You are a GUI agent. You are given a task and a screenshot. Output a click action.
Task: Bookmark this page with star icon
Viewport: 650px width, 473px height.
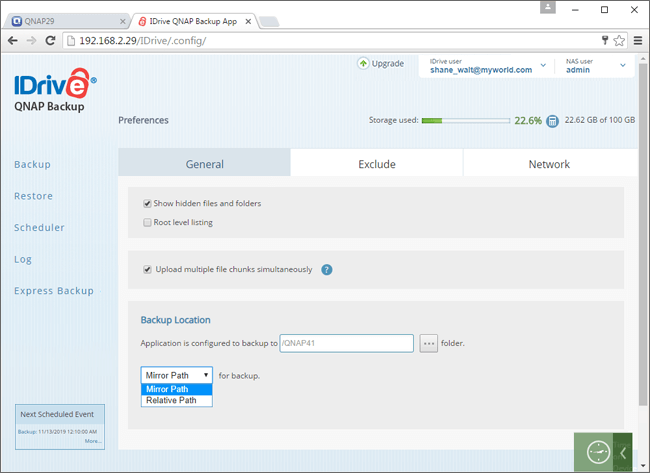click(620, 41)
